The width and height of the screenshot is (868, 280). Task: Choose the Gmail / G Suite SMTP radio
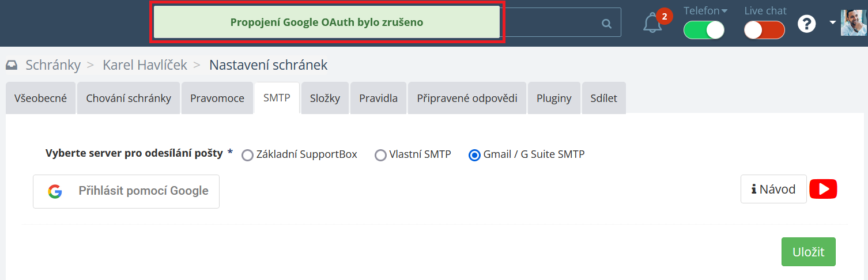pyautogui.click(x=474, y=155)
